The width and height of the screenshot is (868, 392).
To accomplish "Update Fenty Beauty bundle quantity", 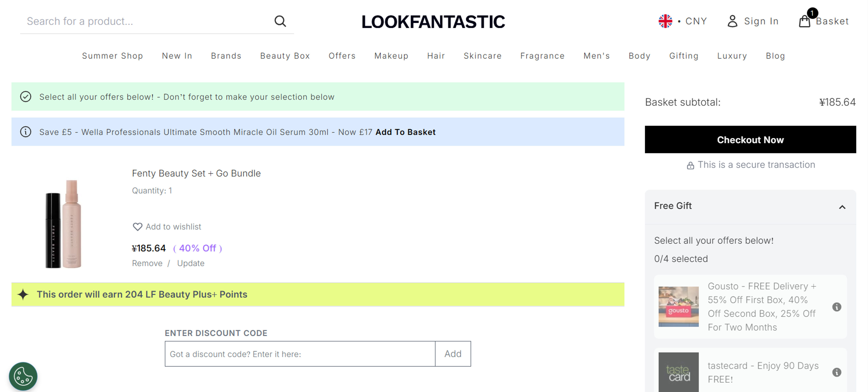I will tap(190, 263).
